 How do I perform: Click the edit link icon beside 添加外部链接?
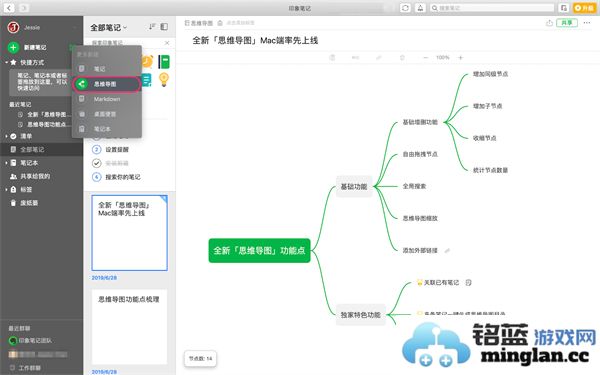[x=447, y=251]
